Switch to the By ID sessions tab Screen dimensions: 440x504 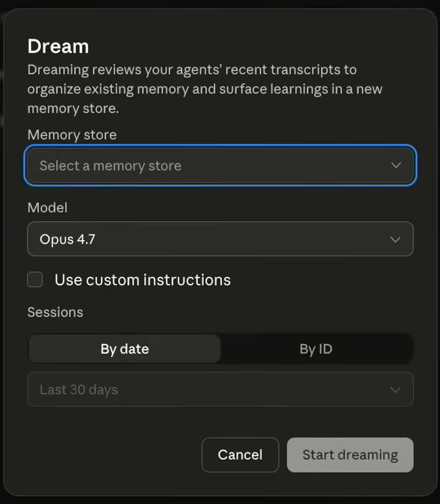point(316,349)
